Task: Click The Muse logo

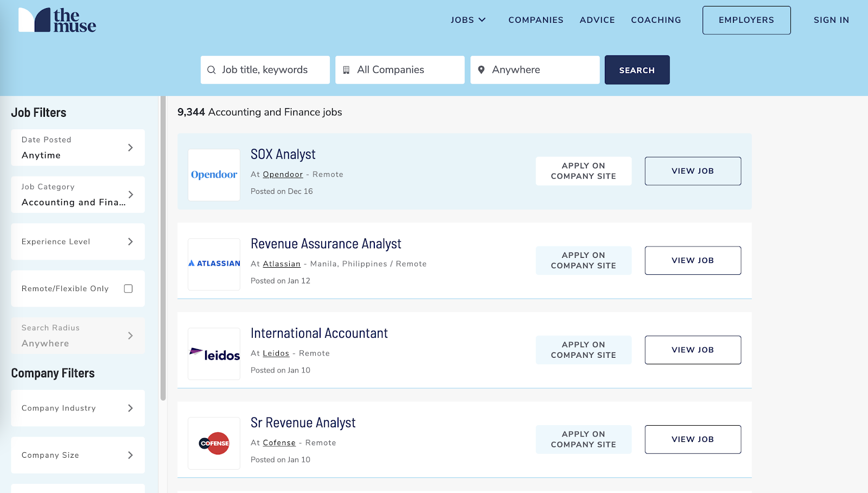Action: tap(58, 20)
